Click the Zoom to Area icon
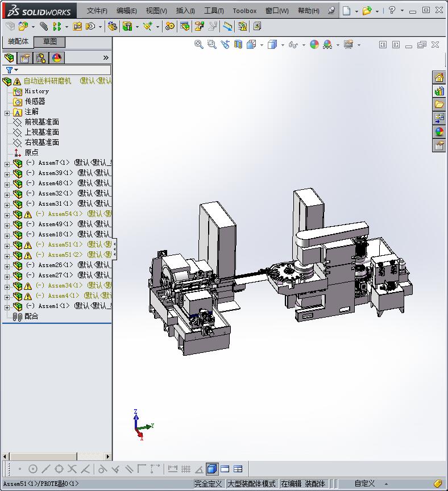The width and height of the screenshot is (448, 491). [x=212, y=44]
